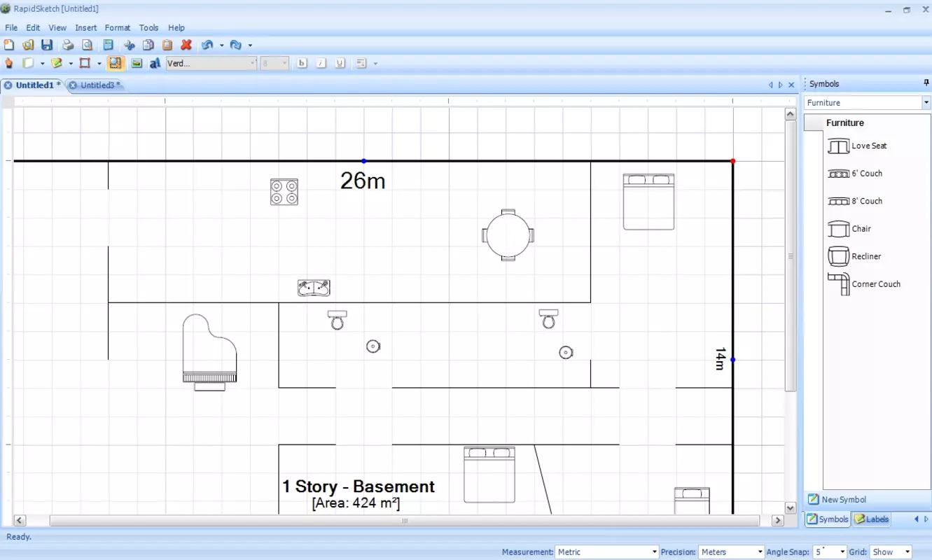Copy the selected item

148,45
